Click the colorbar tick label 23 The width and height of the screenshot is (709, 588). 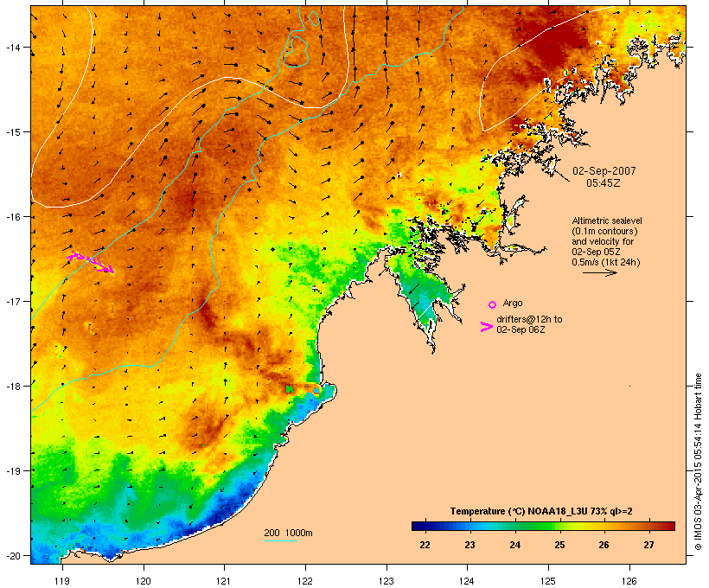coord(469,545)
